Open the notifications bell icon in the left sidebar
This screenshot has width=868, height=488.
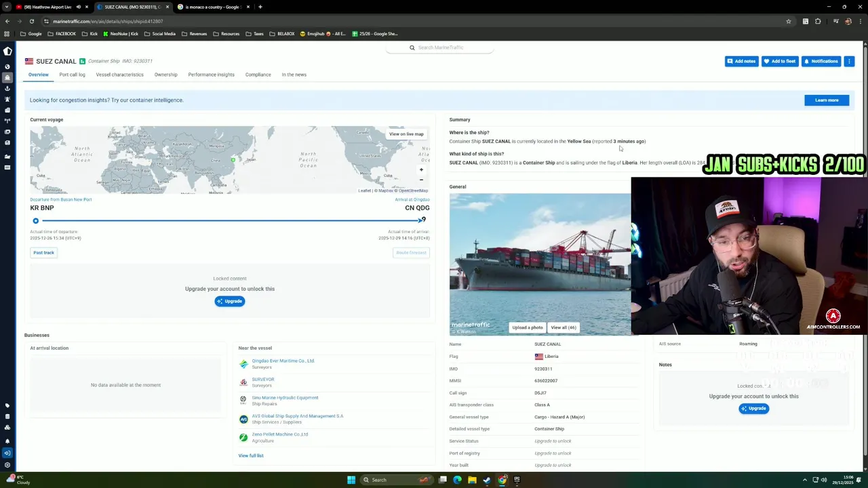[x=7, y=441]
